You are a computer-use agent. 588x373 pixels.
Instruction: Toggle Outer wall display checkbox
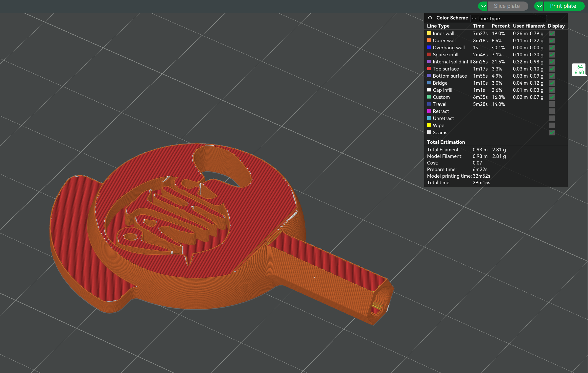(x=552, y=40)
